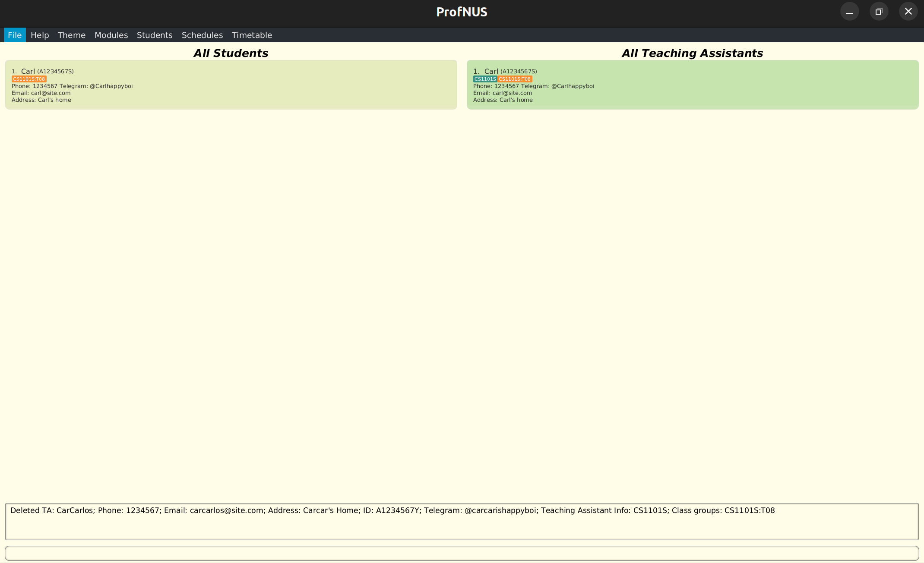Open the Students menu
This screenshot has width=924, height=563.
[x=155, y=35]
